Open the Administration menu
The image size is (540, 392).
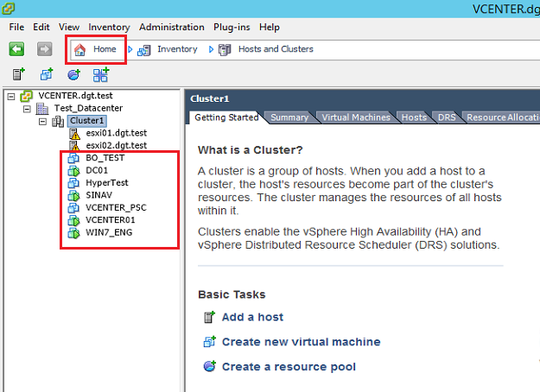[172, 27]
